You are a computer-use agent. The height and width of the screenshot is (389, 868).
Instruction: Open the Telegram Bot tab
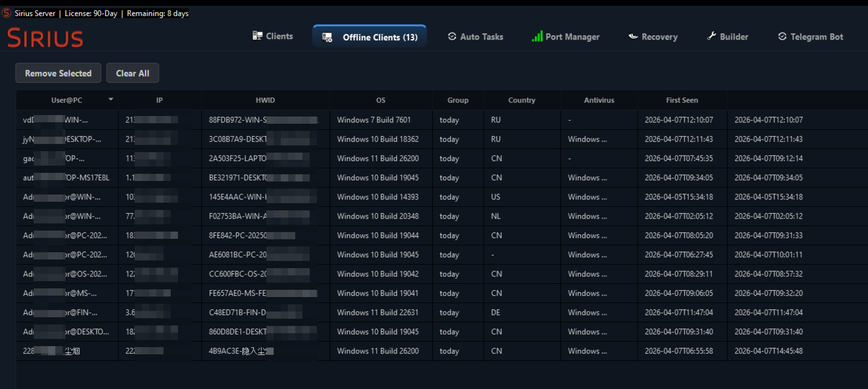810,37
